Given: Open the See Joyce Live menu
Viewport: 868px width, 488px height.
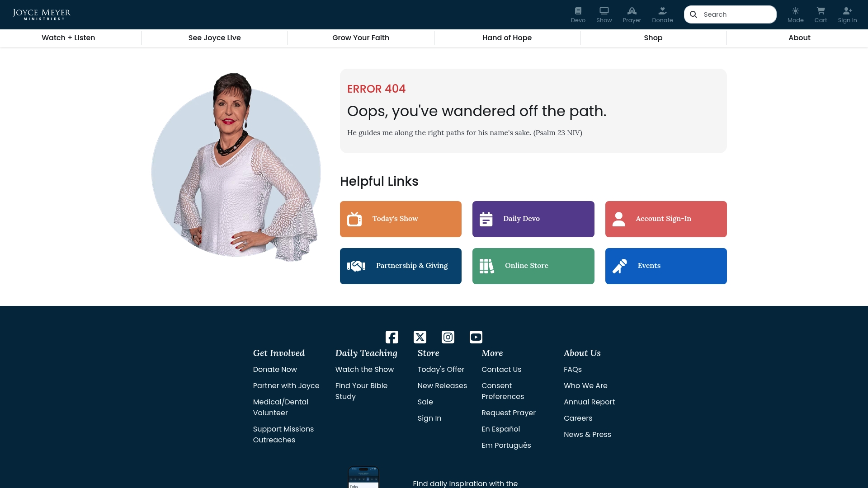Looking at the screenshot, I should [215, 38].
